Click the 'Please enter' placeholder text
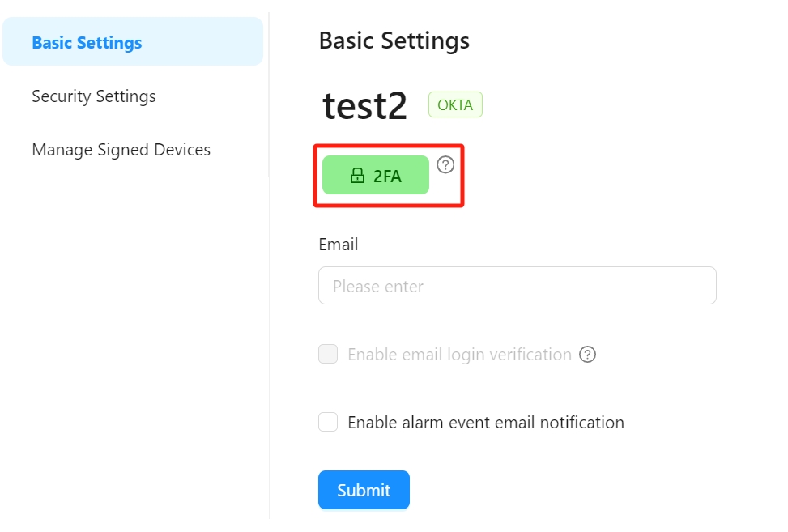 pyautogui.click(x=378, y=287)
